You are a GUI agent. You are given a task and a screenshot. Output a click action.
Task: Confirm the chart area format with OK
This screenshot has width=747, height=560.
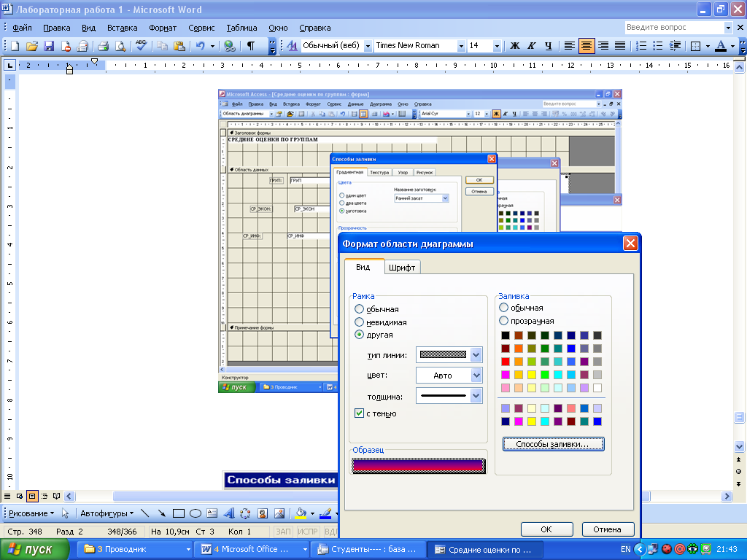(x=546, y=529)
